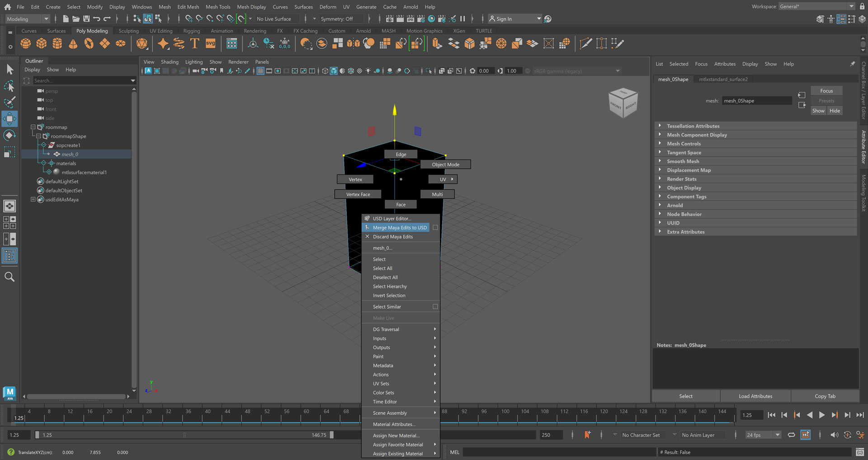Toggle viewport grid display icon
The width and height of the screenshot is (868, 460).
coord(260,71)
